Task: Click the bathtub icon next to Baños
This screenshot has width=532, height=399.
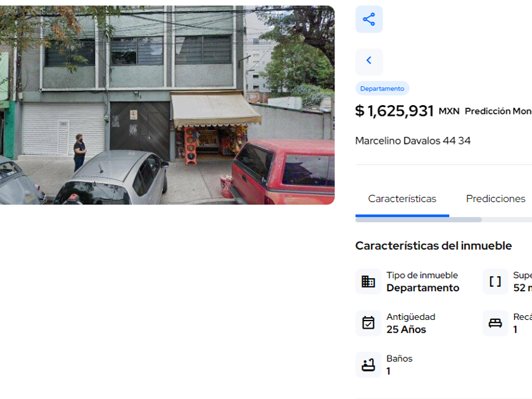Action: 368,365
